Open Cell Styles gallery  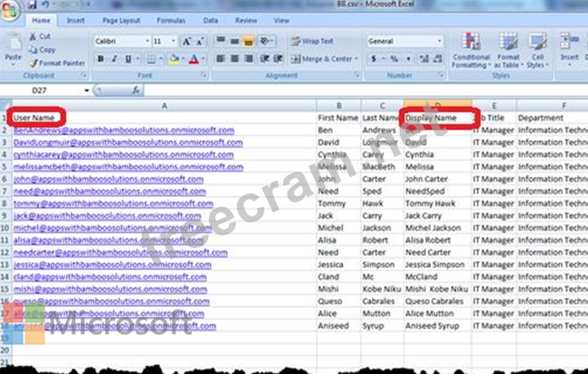[537, 51]
